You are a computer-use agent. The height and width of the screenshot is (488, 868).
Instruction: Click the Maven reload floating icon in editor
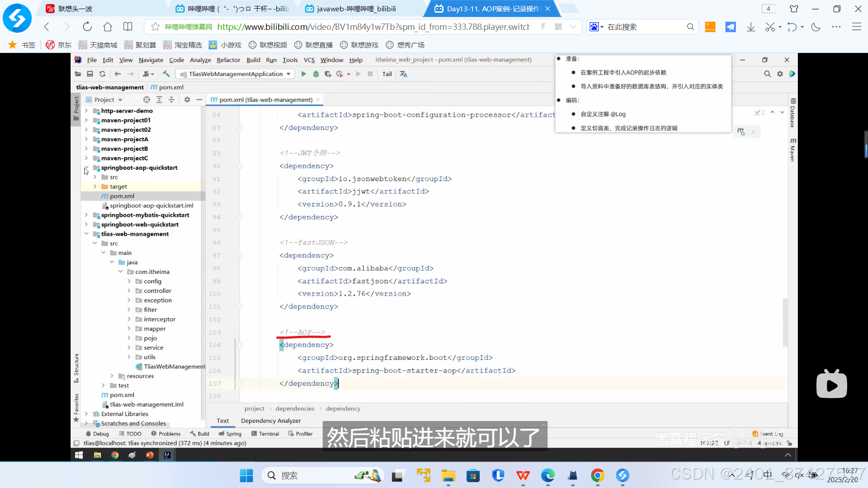pos(741,132)
